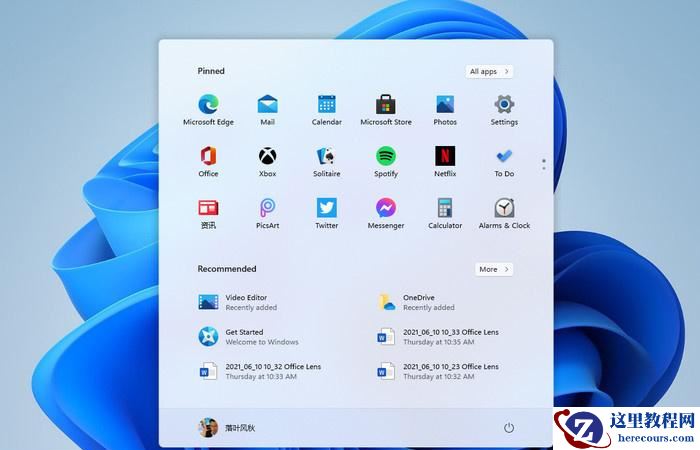700x450 pixels.
Task: Open 2021_06_10 10_32 Office Lens document
Action: point(259,371)
